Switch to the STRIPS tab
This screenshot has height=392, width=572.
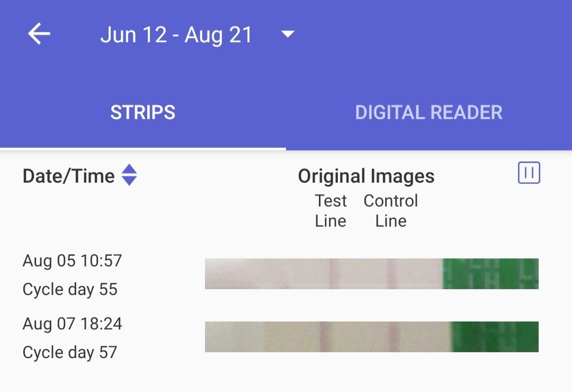click(143, 112)
